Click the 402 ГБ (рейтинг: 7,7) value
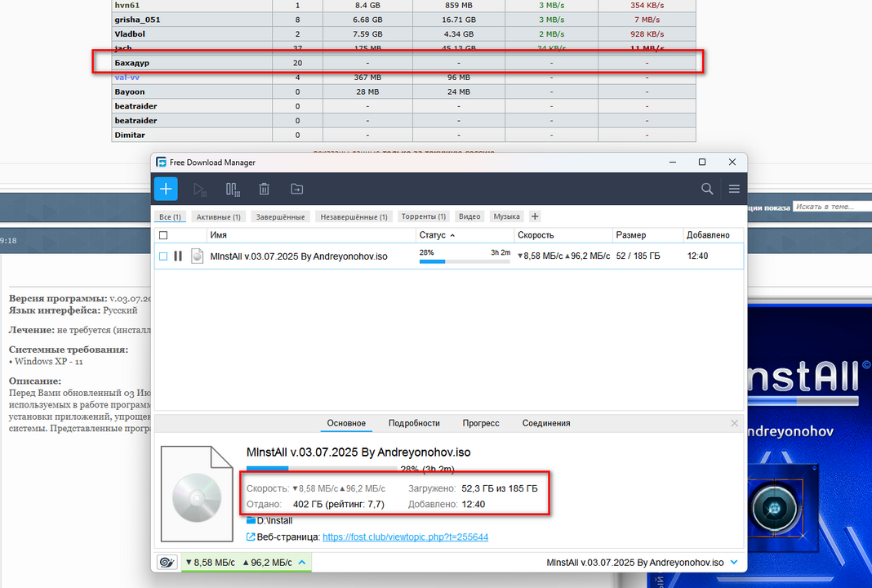This screenshot has width=872, height=588. point(339,505)
